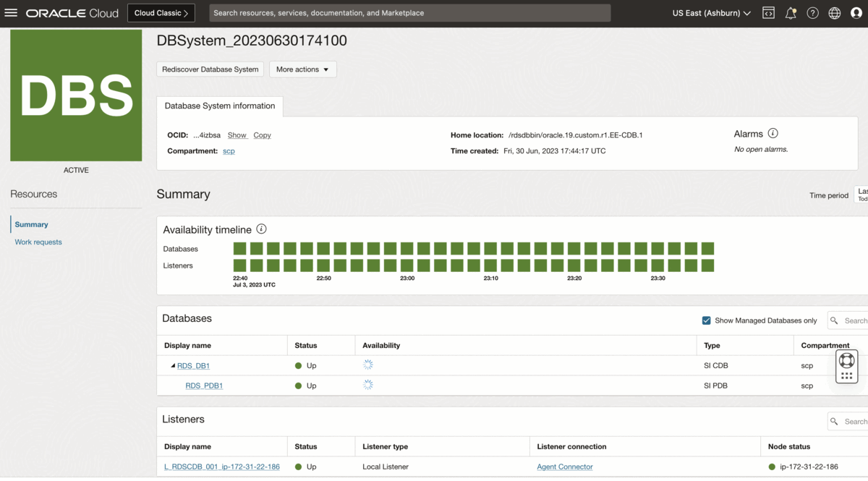Open the US East (Ashburn) region selector

click(x=711, y=13)
